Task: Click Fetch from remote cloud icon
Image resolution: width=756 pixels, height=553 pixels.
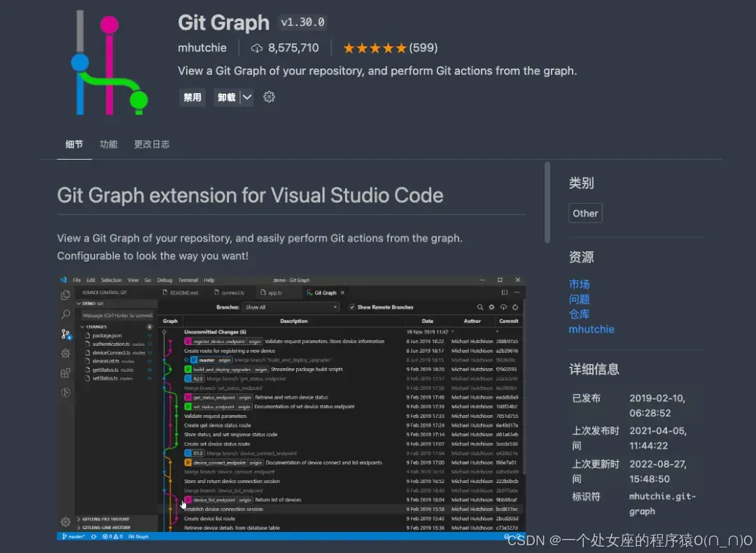Action: [x=503, y=307]
